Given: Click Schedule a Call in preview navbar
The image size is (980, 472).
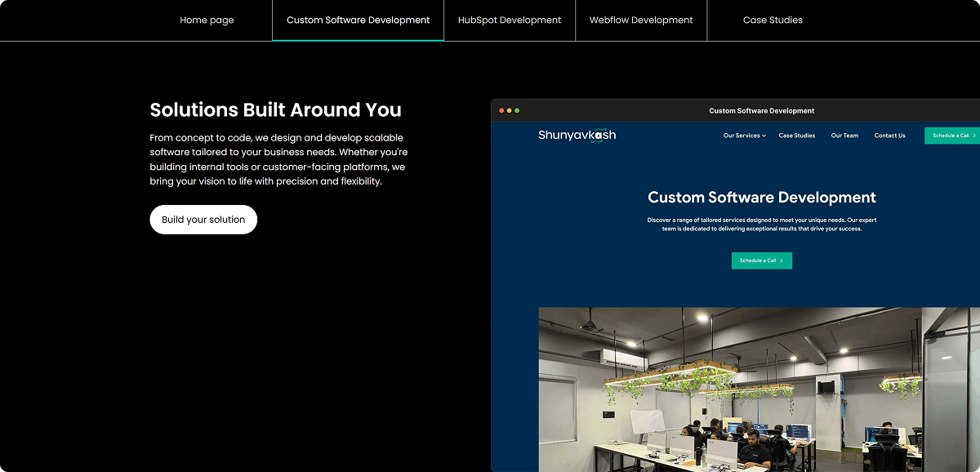Looking at the screenshot, I should pos(952,136).
